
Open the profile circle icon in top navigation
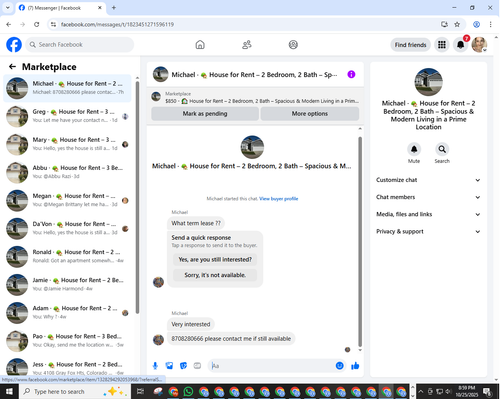click(x=293, y=45)
